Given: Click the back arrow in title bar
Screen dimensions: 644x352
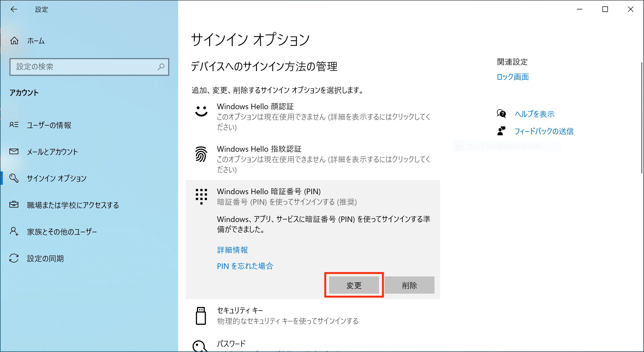Looking at the screenshot, I should 14,9.
